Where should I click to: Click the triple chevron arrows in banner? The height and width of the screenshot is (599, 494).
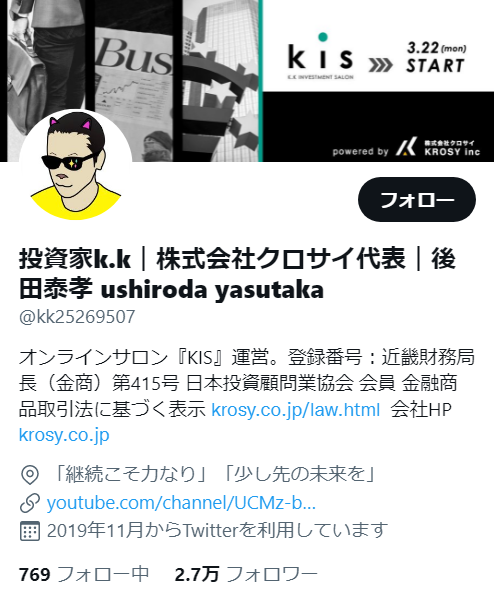tap(380, 65)
